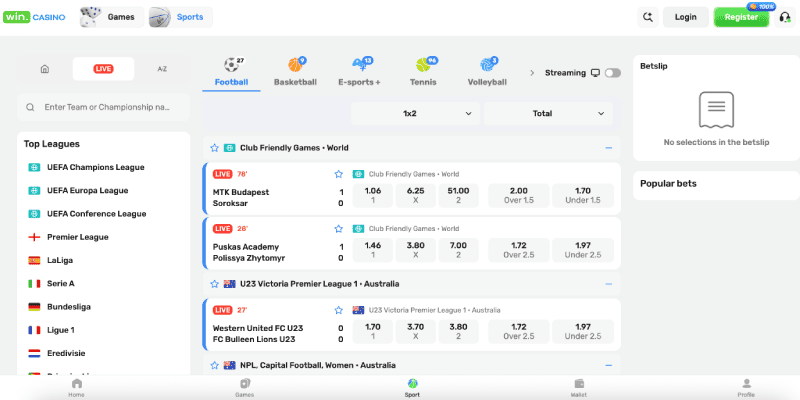This screenshot has height=400, width=800.
Task: Select Under 2.5 in Western United match
Action: click(x=583, y=332)
